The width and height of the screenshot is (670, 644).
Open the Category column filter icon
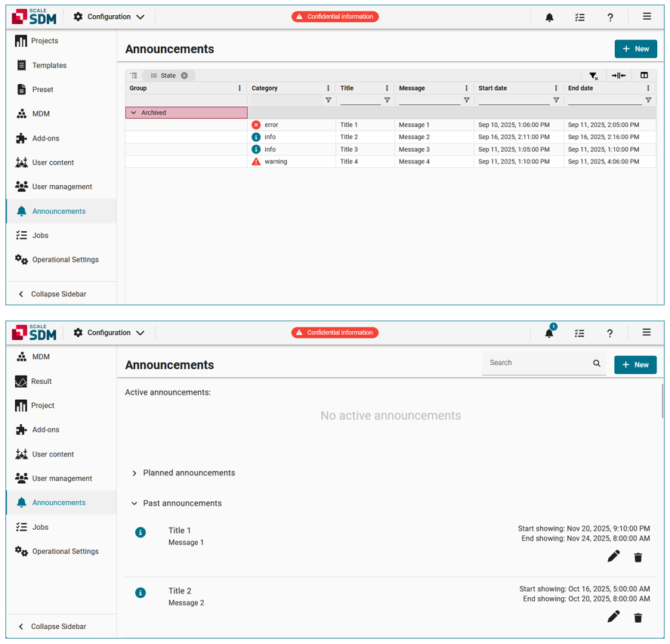pos(328,101)
